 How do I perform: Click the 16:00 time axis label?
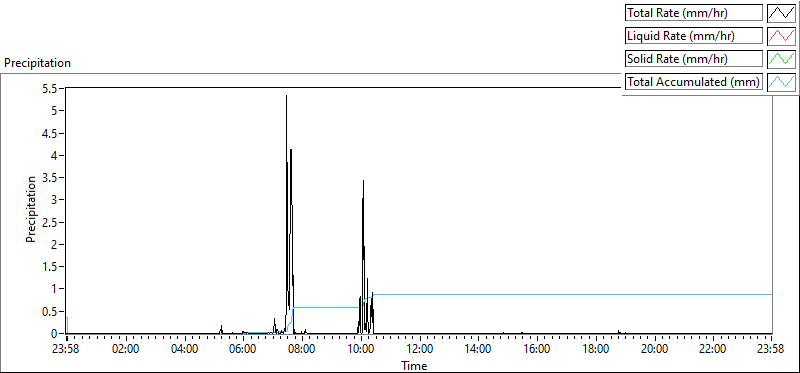pyautogui.click(x=537, y=350)
